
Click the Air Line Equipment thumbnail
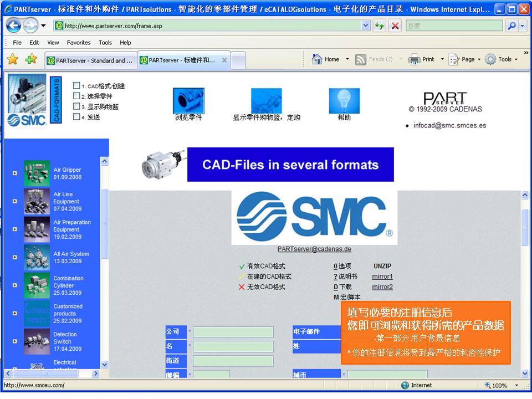point(37,201)
